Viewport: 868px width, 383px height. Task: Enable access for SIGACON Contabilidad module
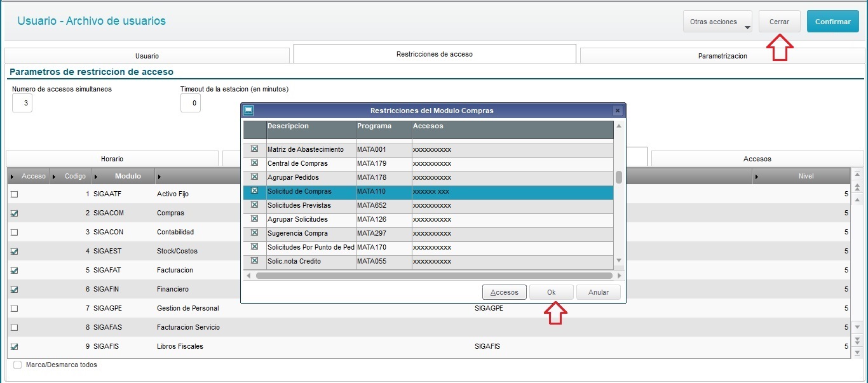[14, 232]
